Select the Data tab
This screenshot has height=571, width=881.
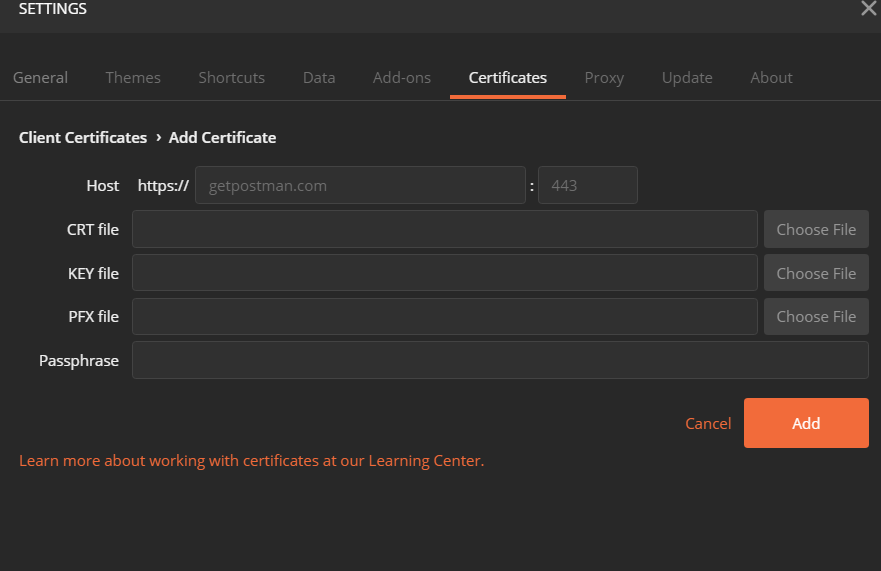tap(319, 78)
